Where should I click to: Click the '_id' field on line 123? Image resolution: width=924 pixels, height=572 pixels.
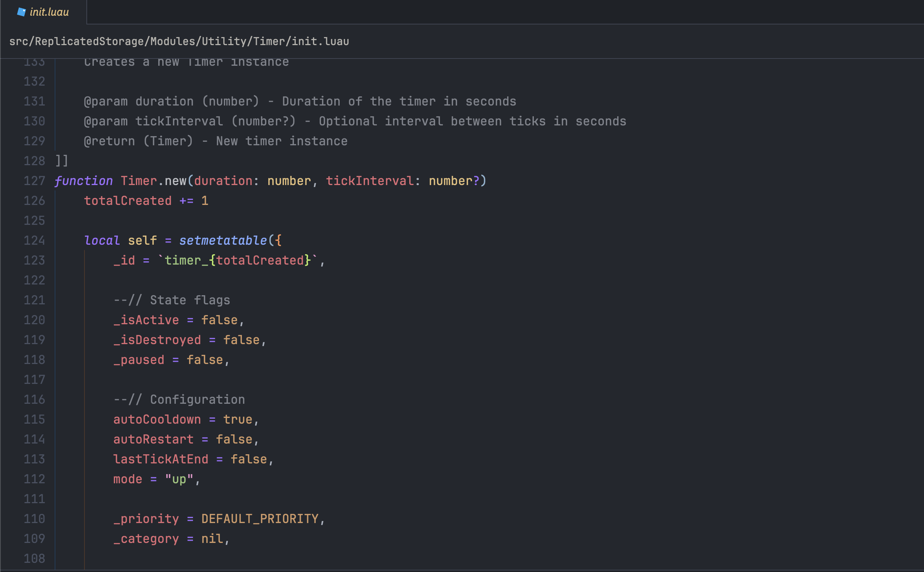pos(124,260)
